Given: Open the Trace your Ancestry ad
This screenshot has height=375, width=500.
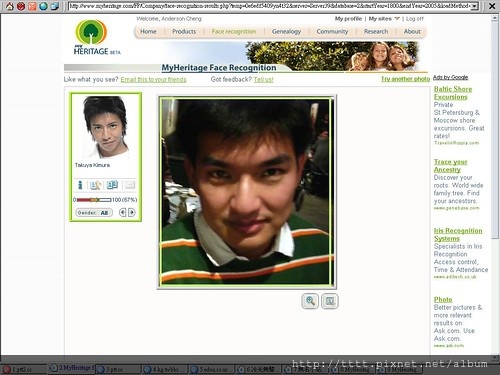Looking at the screenshot, I should coord(450,165).
